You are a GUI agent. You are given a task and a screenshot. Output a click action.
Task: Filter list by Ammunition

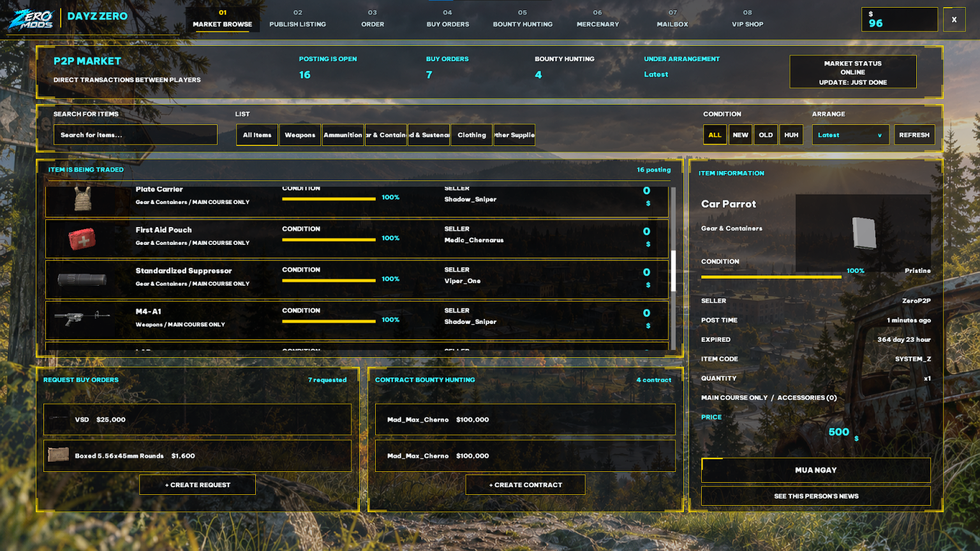[x=343, y=135]
